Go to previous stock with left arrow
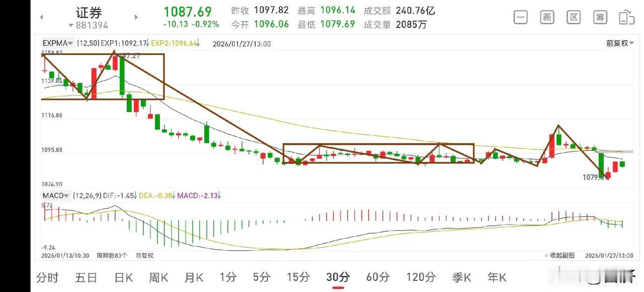Screen dimensions: 644x292 coord(42,17)
